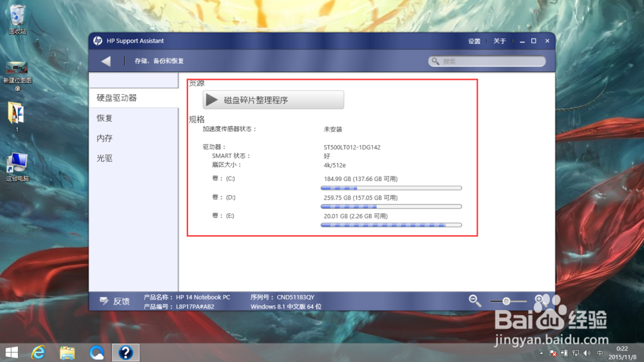Click the Chinese input method indicator
Image resolution: width=644 pixels, height=362 pixels.
click(600, 354)
